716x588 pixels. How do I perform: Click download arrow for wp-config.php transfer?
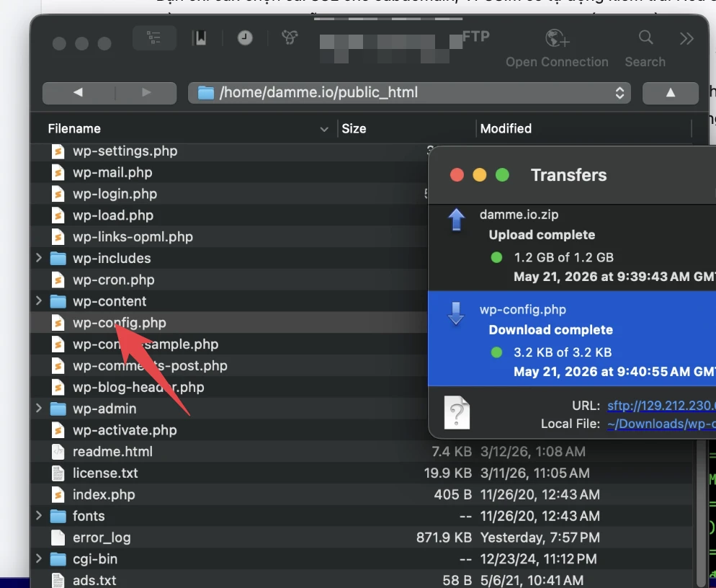(x=456, y=313)
